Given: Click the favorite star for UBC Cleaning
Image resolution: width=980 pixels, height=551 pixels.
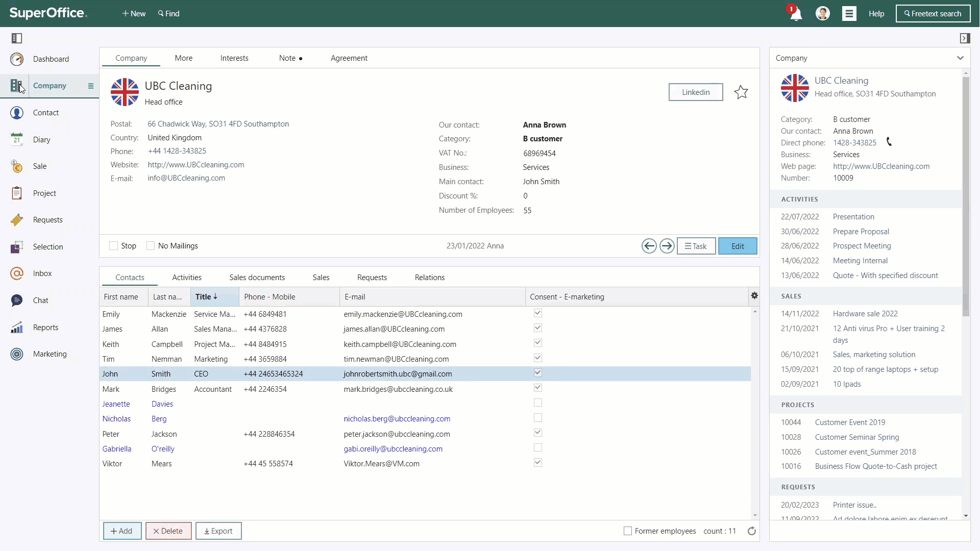Looking at the screenshot, I should pyautogui.click(x=741, y=92).
